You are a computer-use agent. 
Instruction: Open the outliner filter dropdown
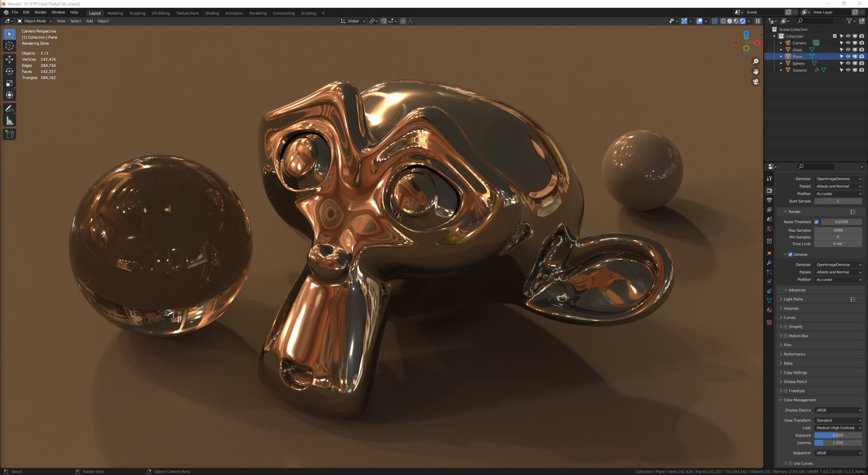851,21
